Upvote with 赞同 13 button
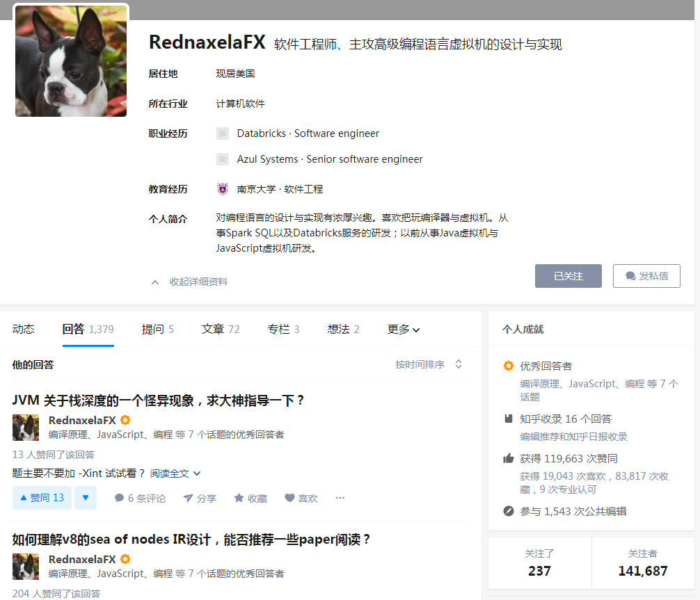 point(42,498)
